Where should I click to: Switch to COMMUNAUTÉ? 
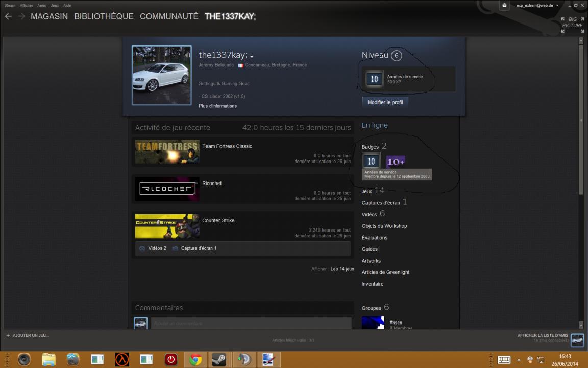(x=169, y=16)
